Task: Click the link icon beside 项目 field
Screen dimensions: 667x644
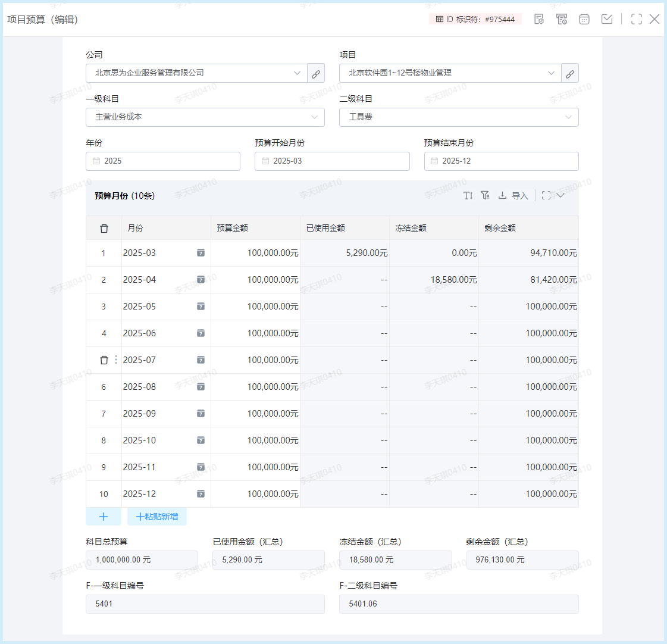Action: (x=569, y=73)
